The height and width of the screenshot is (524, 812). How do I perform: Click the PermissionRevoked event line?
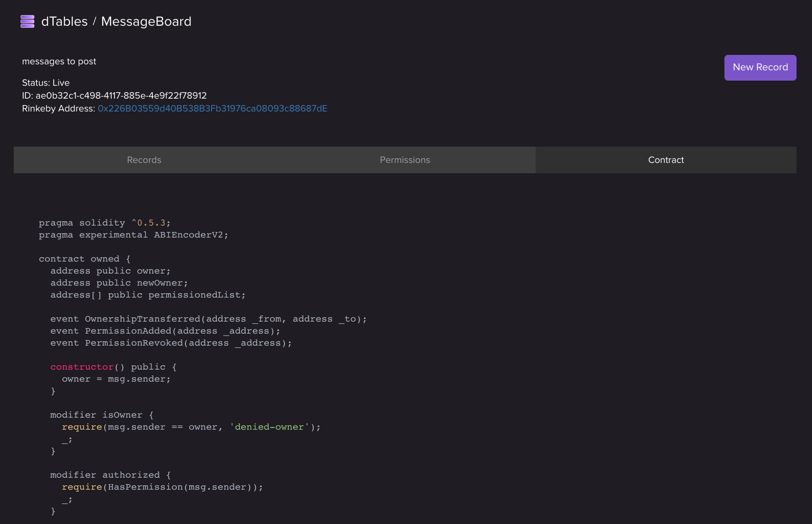[171, 343]
